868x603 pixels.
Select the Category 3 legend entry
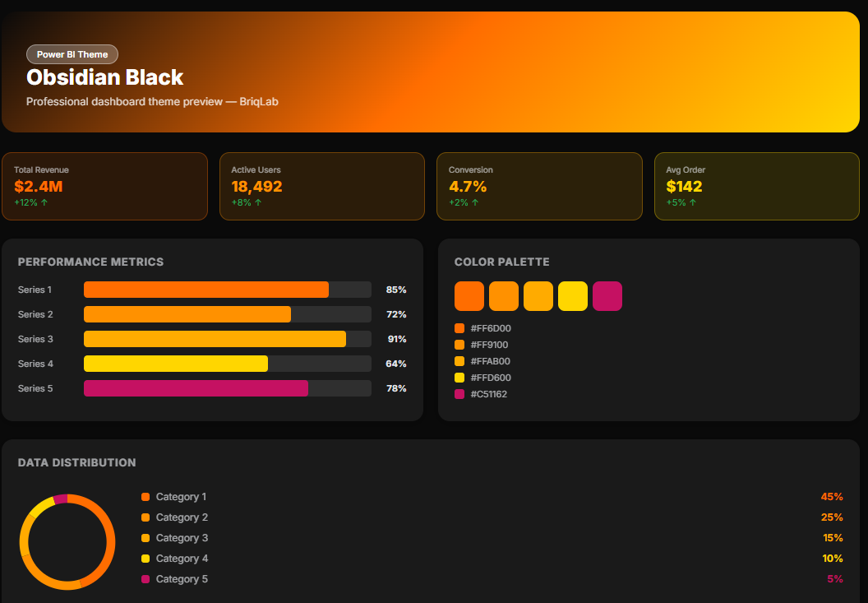coord(182,538)
